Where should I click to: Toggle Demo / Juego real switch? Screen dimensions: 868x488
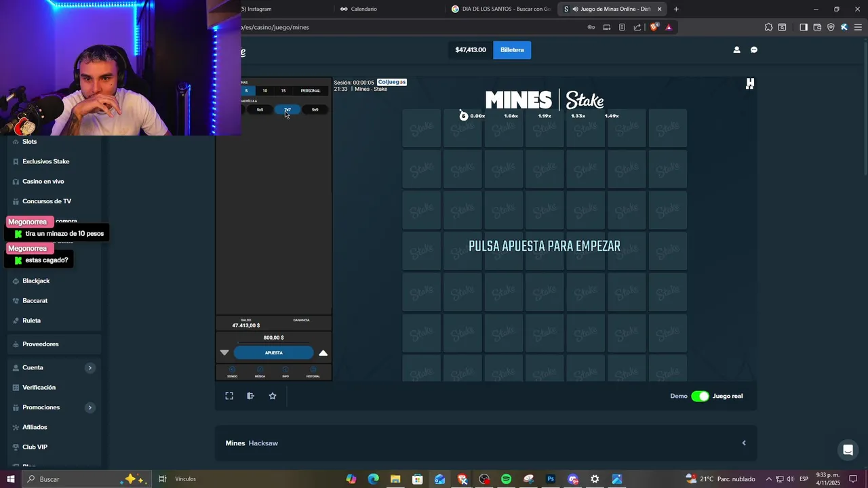[x=700, y=396]
